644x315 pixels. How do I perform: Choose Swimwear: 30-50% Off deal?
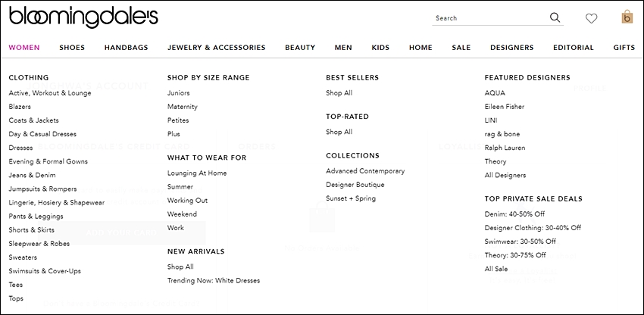point(521,242)
